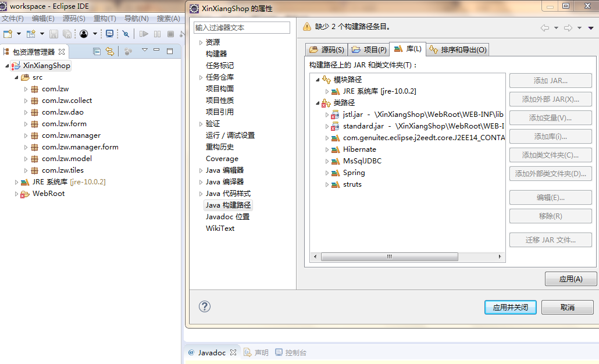The width and height of the screenshot is (599, 364).
Task: Select the Hibernate library entry
Action: coord(359,149)
